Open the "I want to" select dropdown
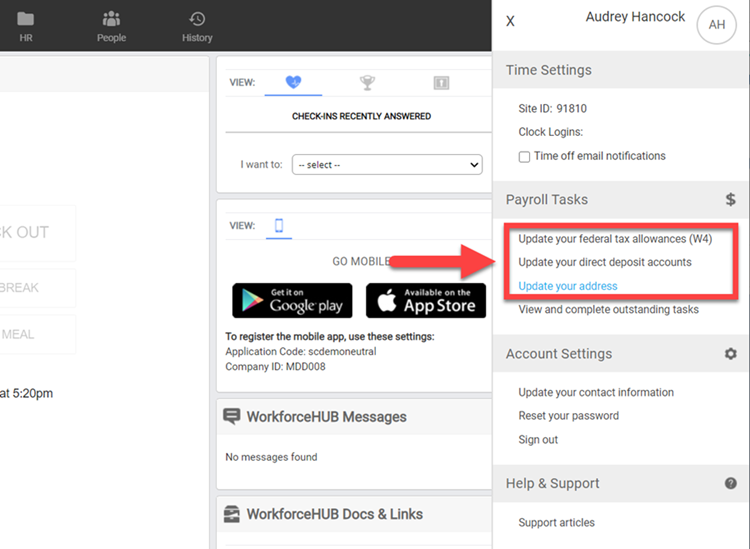Image resolution: width=750 pixels, height=549 pixels. click(386, 165)
